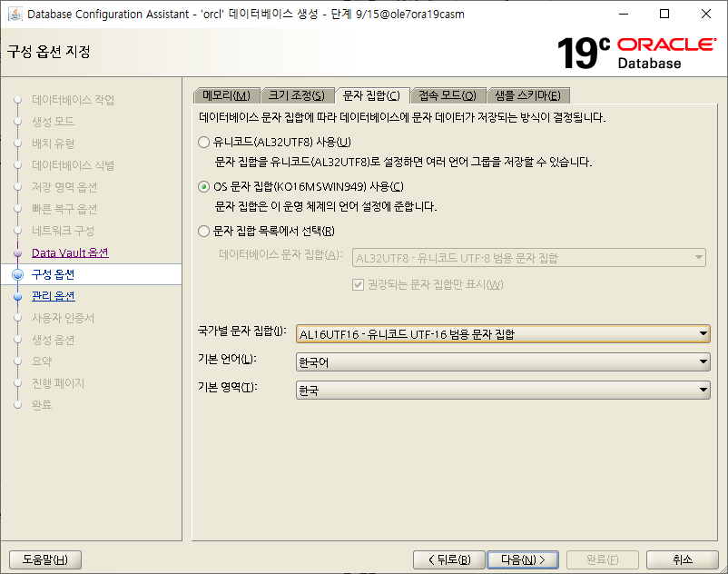
Task: Click the 사용자 인증서 step label
Action: 64,318
